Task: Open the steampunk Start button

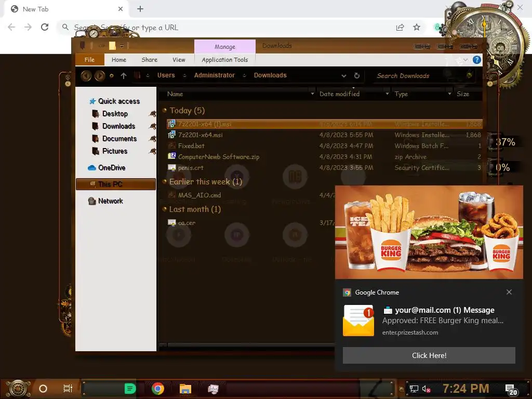Action: point(18,389)
